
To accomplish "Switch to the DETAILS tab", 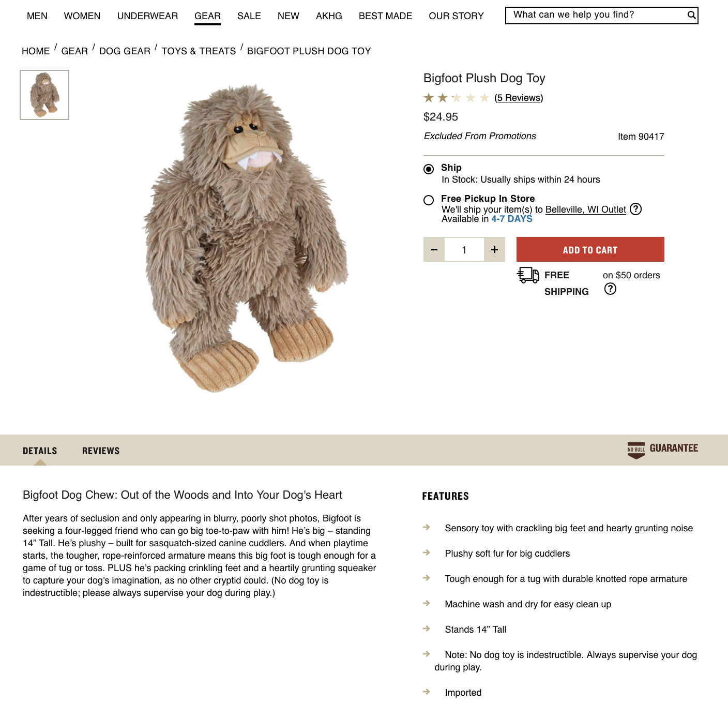I will click(40, 451).
